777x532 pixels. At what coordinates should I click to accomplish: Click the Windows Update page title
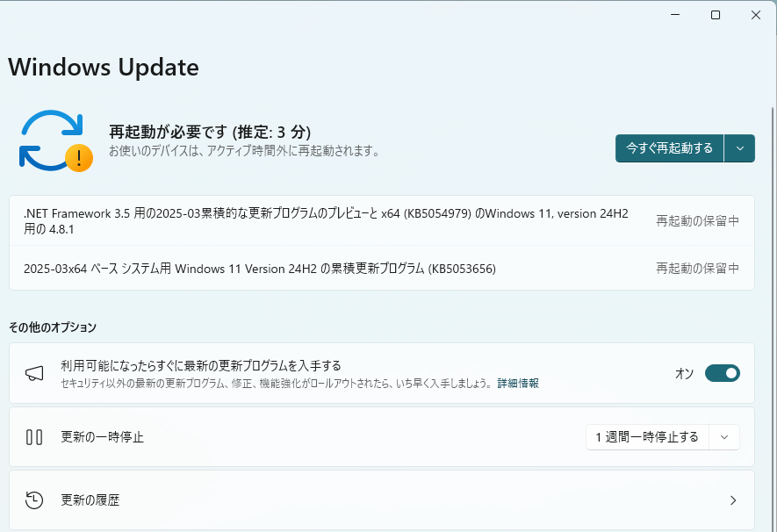tap(103, 67)
